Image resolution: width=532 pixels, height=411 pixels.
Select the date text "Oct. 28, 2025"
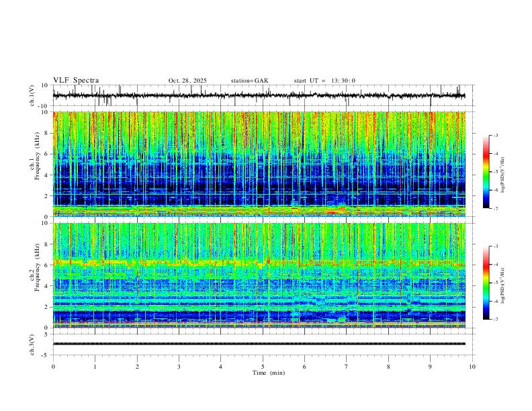pos(187,81)
